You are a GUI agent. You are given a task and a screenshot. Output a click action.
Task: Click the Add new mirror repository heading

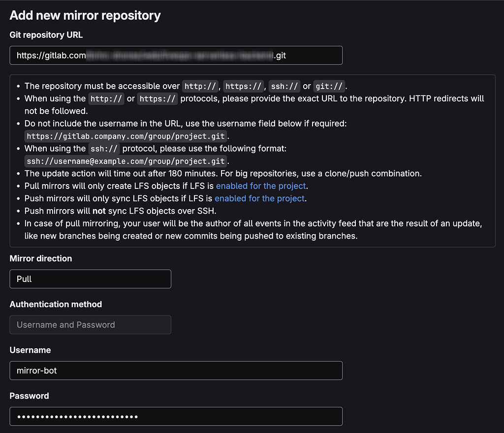pos(85,15)
